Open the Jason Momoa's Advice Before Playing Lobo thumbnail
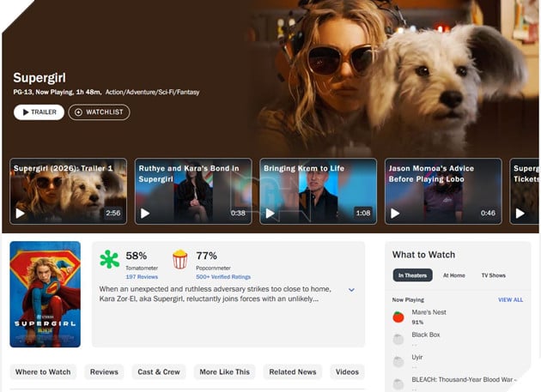 (x=443, y=191)
